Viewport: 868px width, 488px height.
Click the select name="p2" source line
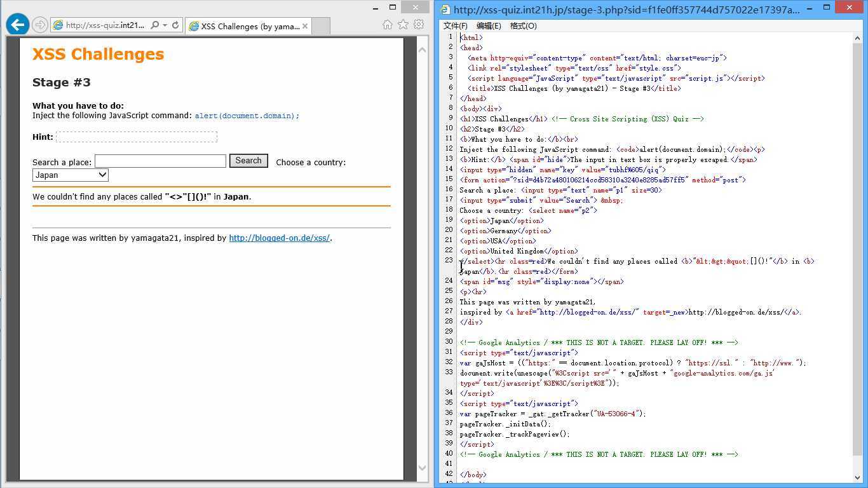[529, 210]
